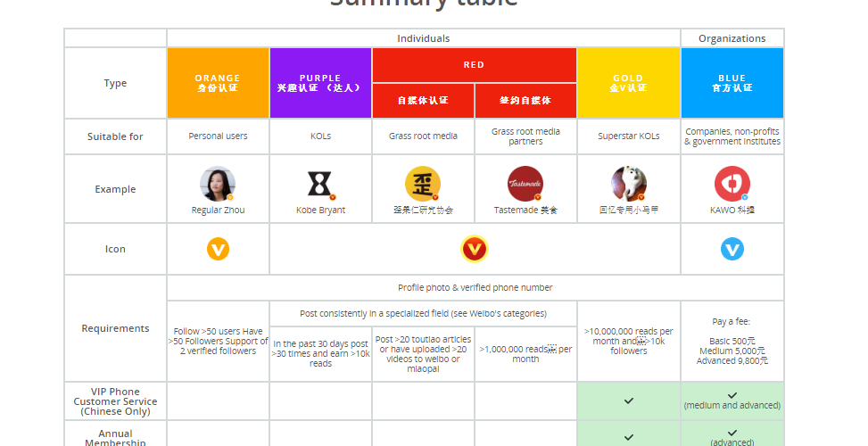
Task: Click the PURPLE type header cell
Action: pos(320,83)
